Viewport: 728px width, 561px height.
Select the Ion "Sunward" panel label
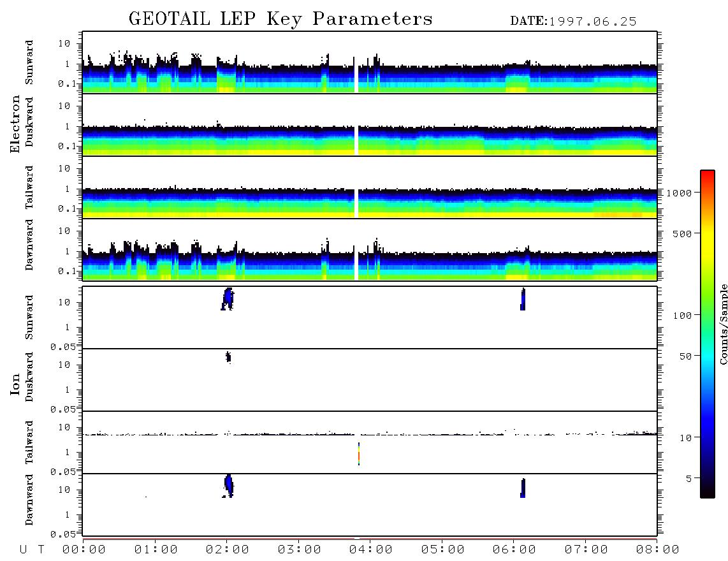(29, 317)
